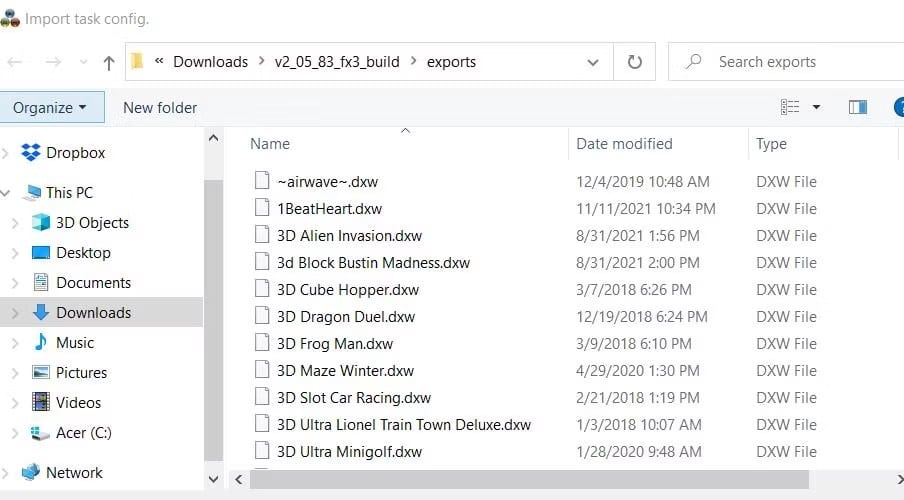Image resolution: width=904 pixels, height=500 pixels.
Task: Click the Dropbox icon in sidebar
Action: (x=31, y=152)
